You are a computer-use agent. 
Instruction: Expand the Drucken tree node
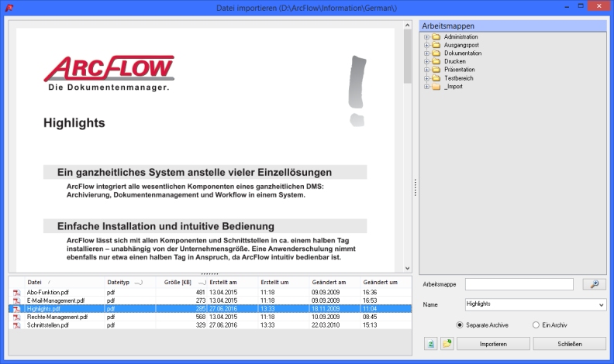(x=427, y=61)
